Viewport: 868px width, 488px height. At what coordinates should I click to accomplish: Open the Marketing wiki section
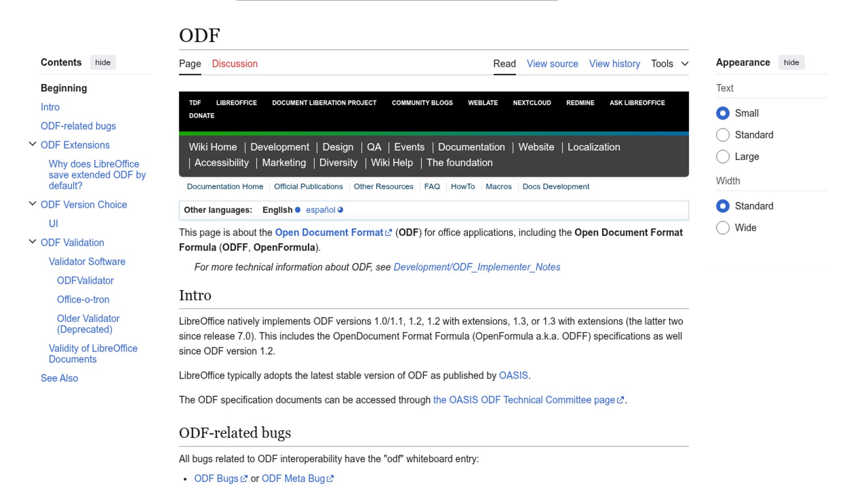coord(284,163)
